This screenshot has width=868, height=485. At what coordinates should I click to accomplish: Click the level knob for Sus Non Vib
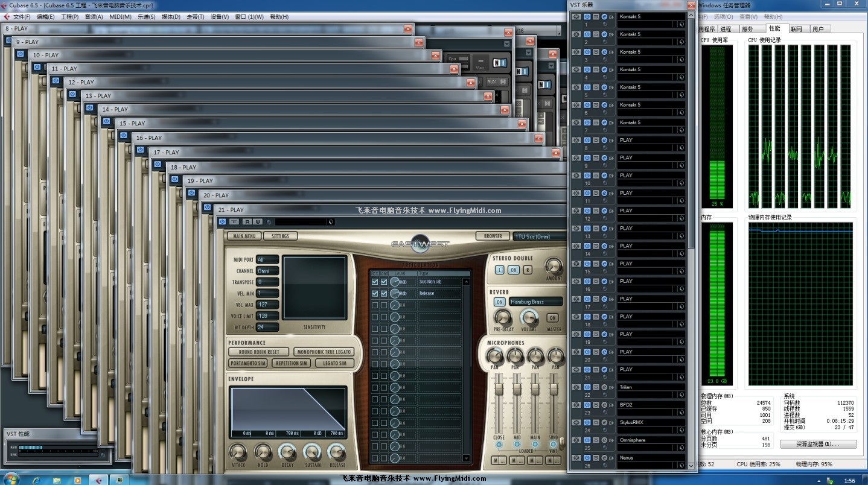[394, 282]
